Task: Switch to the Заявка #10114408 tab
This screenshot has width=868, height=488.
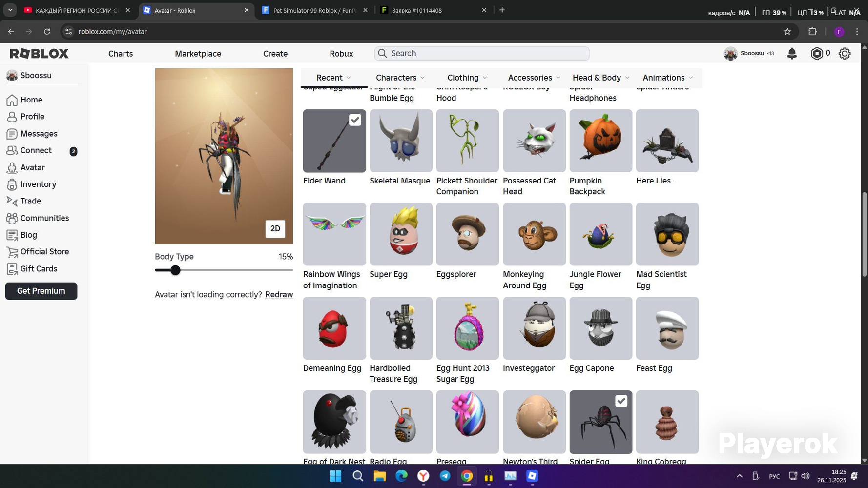Action: 433,10
